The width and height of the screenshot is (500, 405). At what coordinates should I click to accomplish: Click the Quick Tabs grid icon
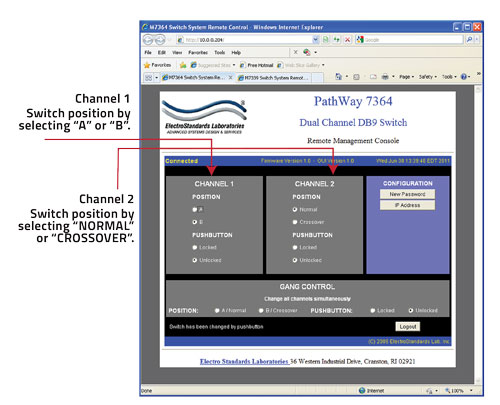pyautogui.click(x=149, y=78)
